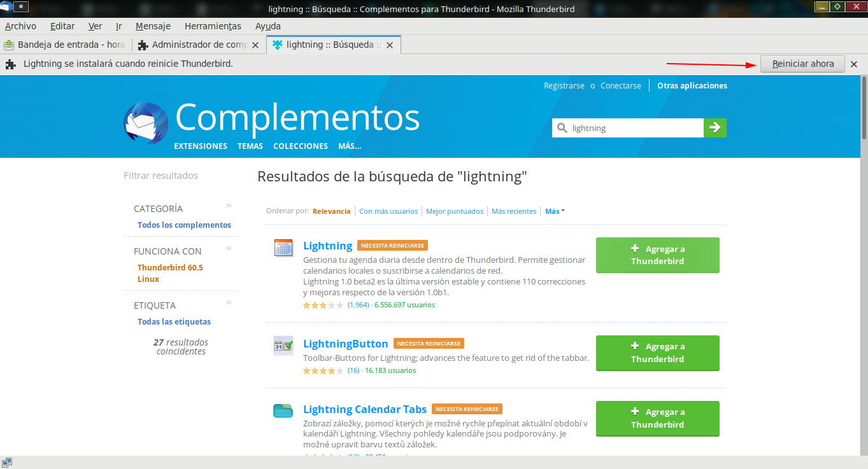Click the Reiniciar ahora button
868x469 pixels.
(x=802, y=64)
